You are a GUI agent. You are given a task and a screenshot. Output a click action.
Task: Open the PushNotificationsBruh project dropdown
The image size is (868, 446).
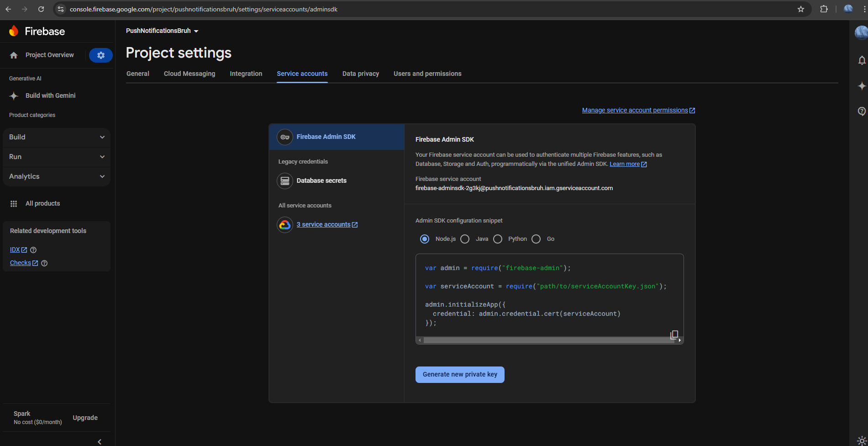(162, 31)
